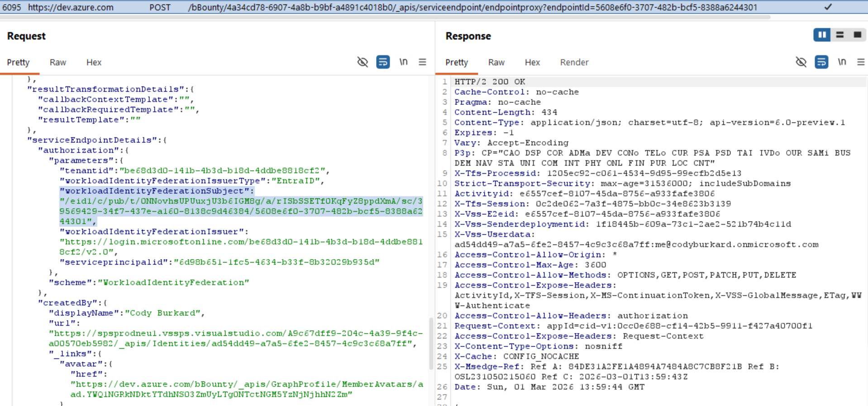Toggle word wrap icon in Request panel
868x406 pixels.
tap(383, 62)
